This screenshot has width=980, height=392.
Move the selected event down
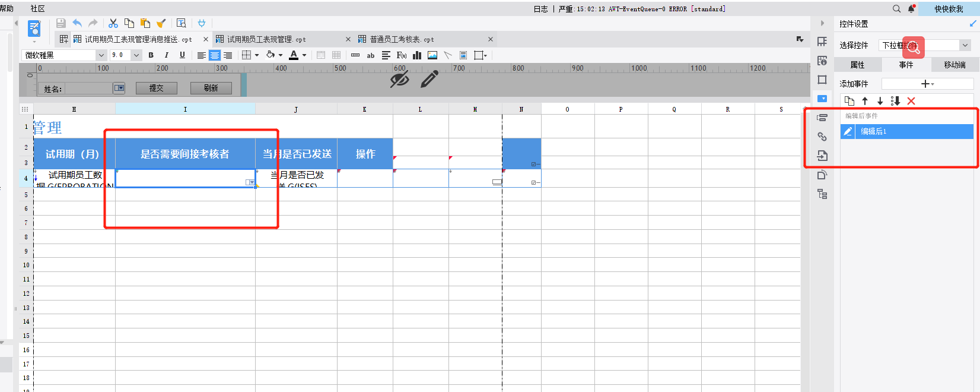coord(880,101)
